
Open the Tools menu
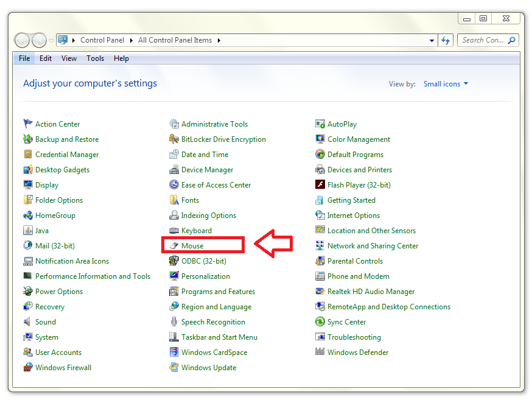(95, 58)
